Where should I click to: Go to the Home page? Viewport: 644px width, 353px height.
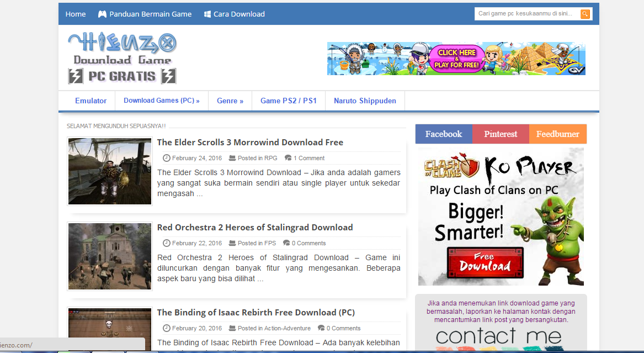[76, 14]
